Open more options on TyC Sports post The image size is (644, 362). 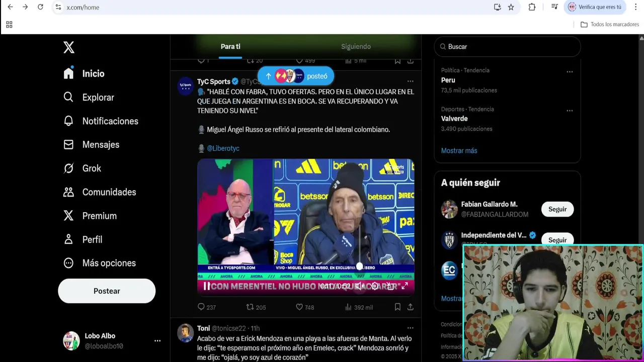point(411,81)
